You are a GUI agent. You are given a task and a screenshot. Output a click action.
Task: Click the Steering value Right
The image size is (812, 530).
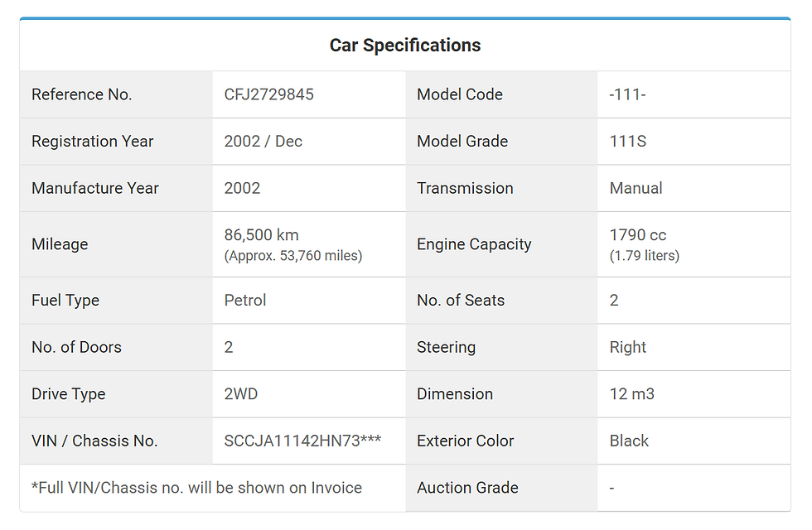click(628, 347)
